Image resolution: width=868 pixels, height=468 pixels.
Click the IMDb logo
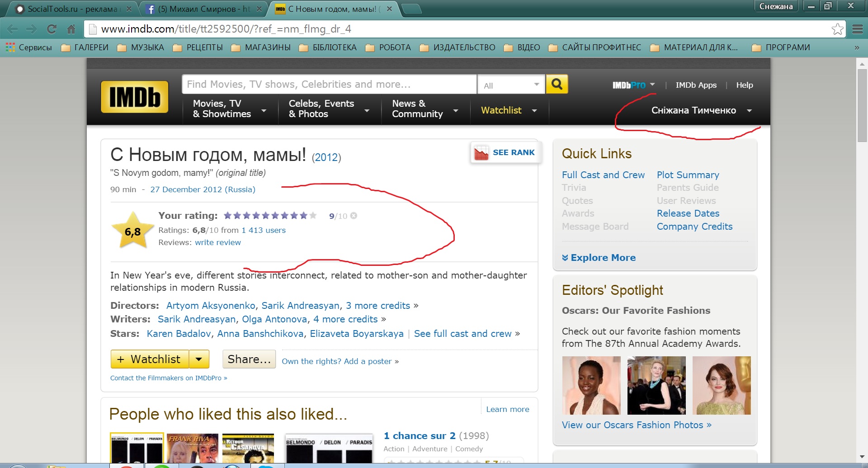tap(134, 97)
